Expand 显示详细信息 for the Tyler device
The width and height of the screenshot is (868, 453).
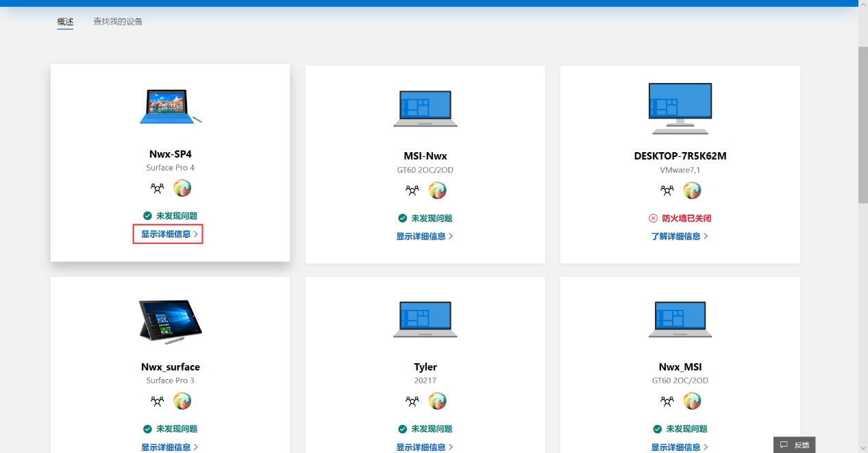pos(424,447)
